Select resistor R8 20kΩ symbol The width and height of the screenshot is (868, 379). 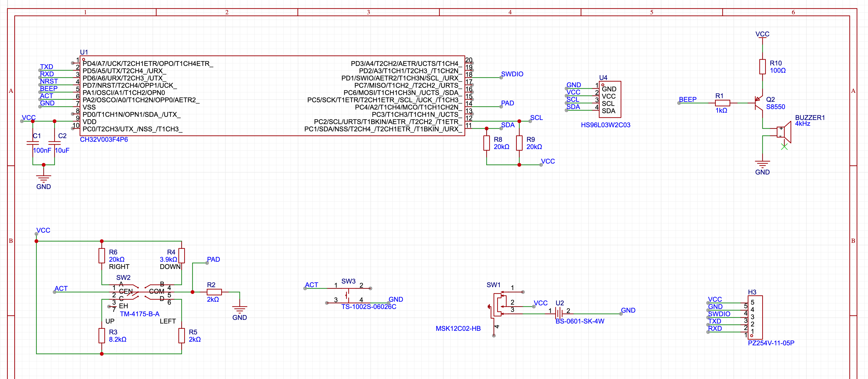487,143
